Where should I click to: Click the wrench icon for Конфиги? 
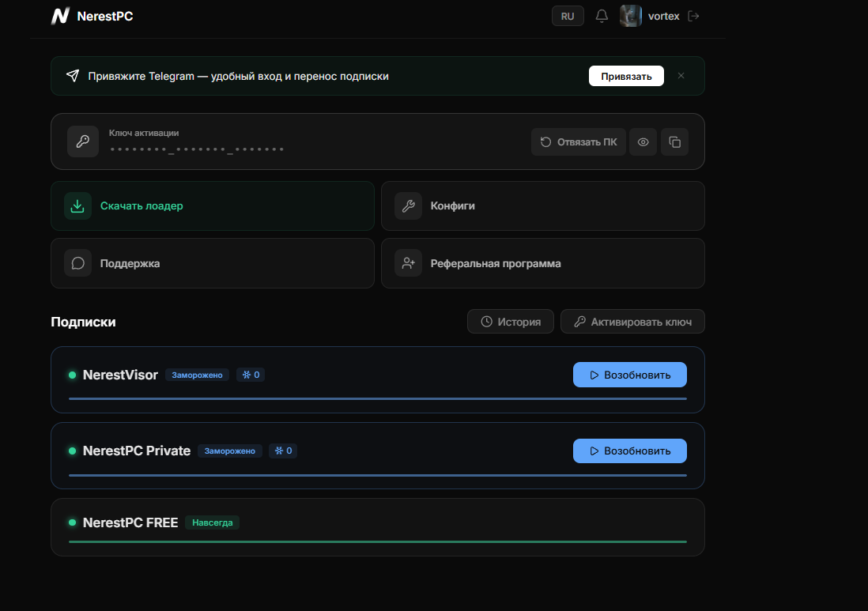pyautogui.click(x=408, y=206)
